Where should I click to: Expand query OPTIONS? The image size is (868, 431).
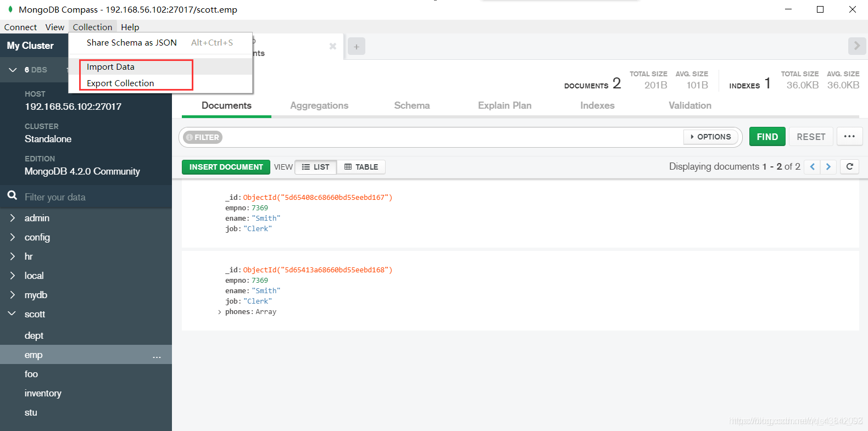pyautogui.click(x=711, y=137)
